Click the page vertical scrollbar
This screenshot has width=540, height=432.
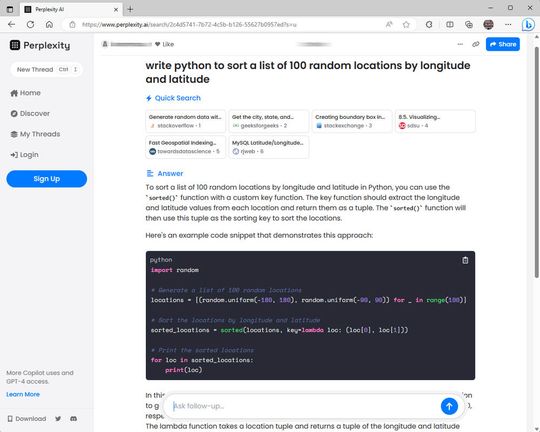[537, 162]
